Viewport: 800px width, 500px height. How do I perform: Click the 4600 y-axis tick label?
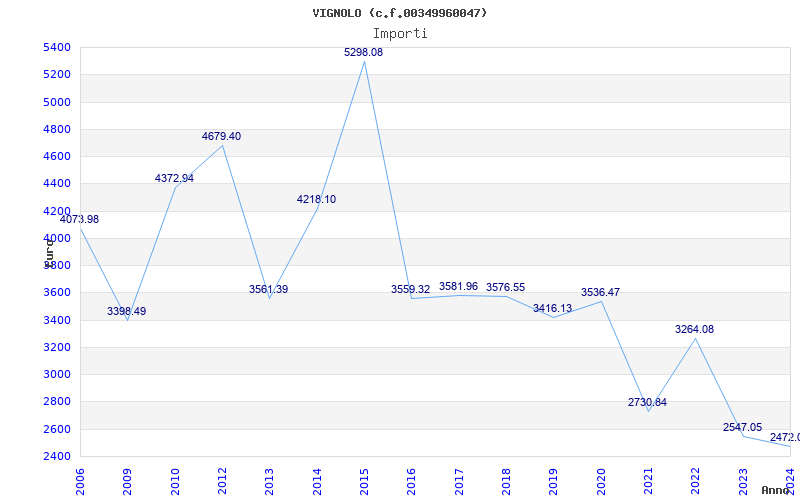58,156
